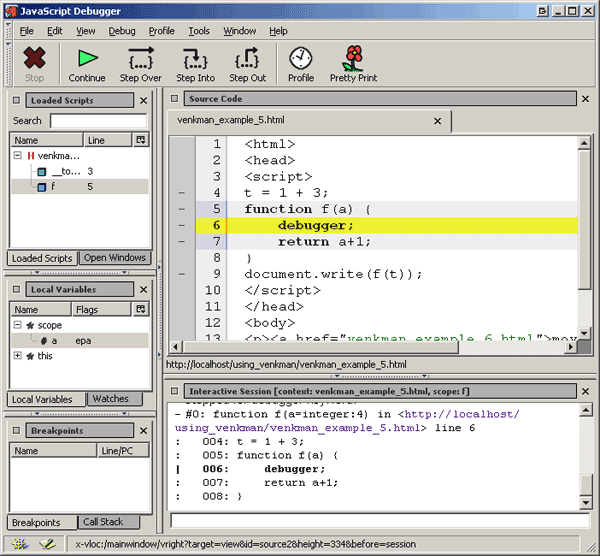This screenshot has height=556, width=600.
Task: Open the Help menu
Action: (278, 31)
